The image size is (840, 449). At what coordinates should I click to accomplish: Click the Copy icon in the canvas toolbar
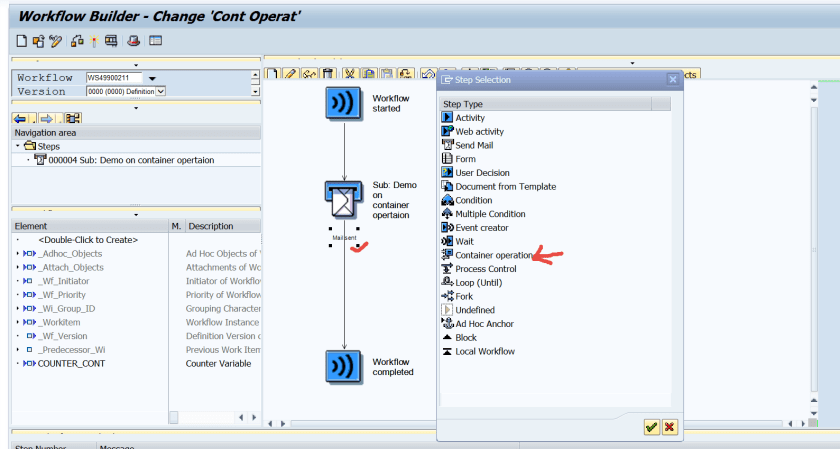tap(369, 74)
